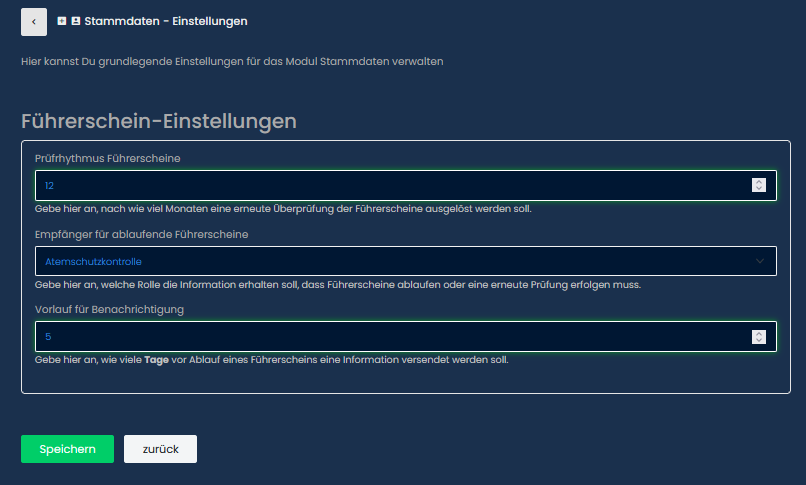
Task: Click the Führerschein-Einstellungen heading
Action: click(x=159, y=122)
